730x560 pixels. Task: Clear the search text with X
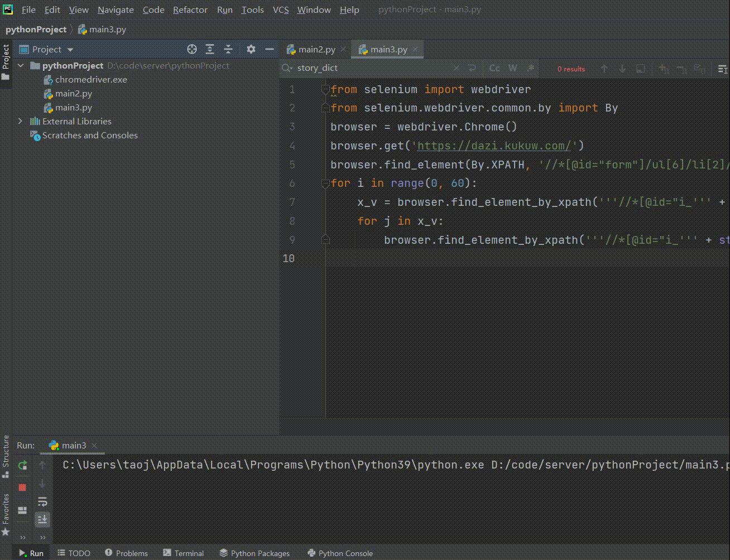tap(457, 68)
